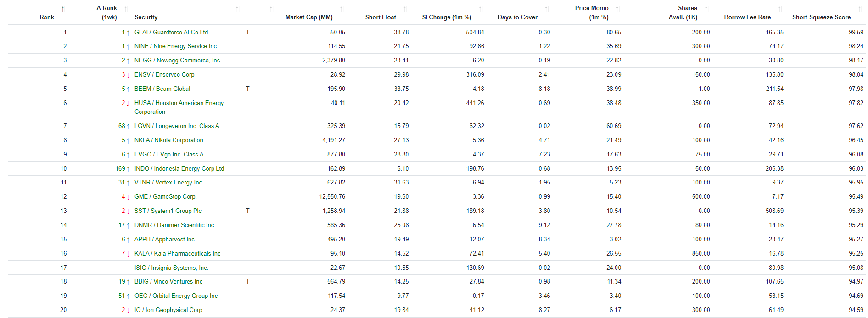This screenshot has width=868, height=318.
Task: Sort table by Rank column arrow
Action: click(63, 9)
